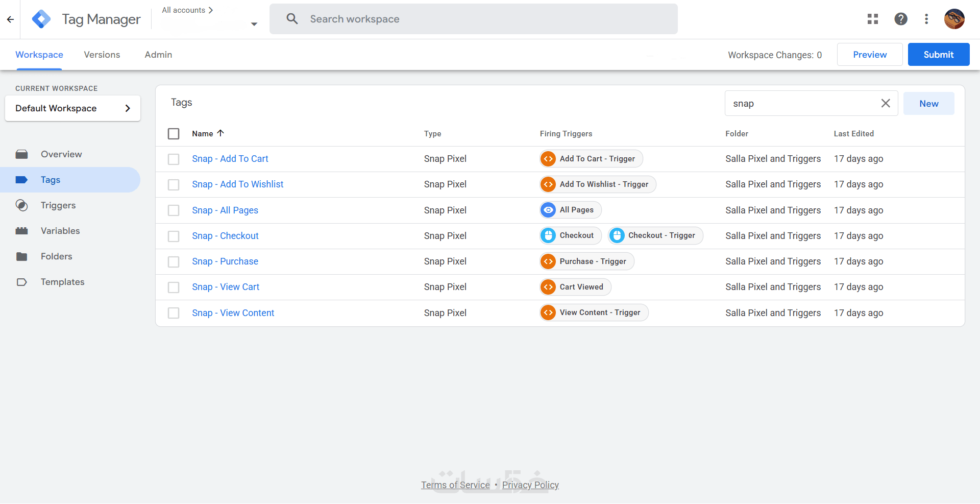Toggle the select-all tags checkbox
Viewport: 980px width, 504px height.
174,134
